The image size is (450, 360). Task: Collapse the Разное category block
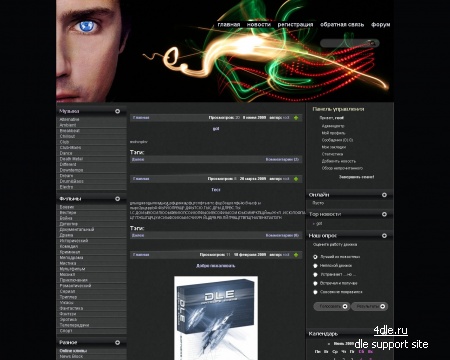(117, 342)
